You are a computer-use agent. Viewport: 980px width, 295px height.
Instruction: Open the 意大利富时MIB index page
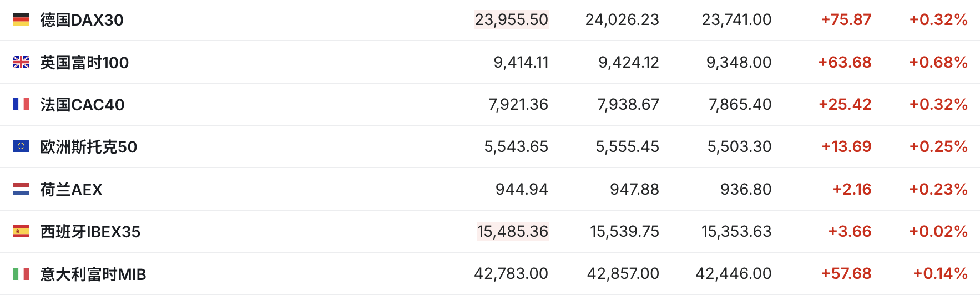(93, 274)
